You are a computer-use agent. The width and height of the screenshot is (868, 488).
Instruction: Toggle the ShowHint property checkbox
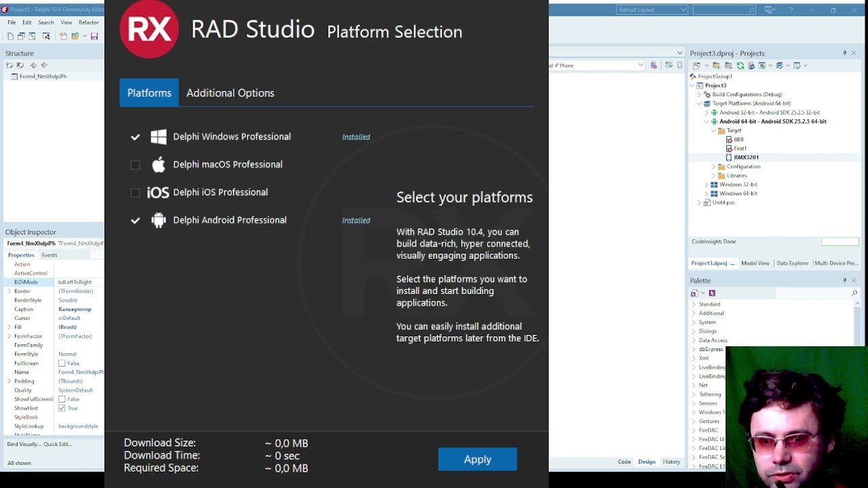62,408
